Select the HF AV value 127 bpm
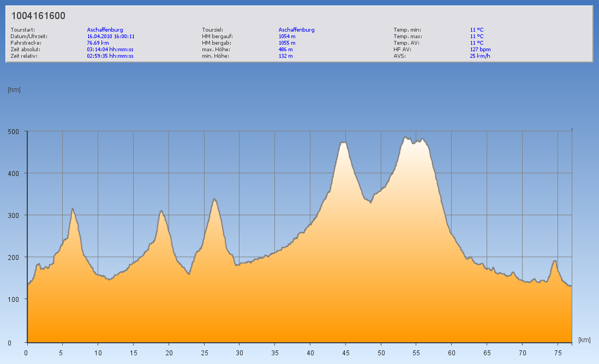Image resolution: width=599 pixels, height=364 pixels. pos(480,50)
